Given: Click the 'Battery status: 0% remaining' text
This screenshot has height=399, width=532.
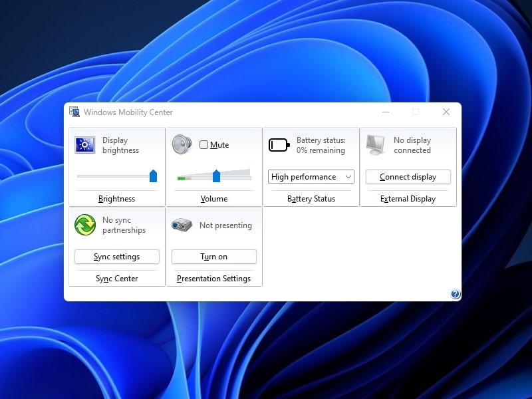Looking at the screenshot, I should pos(321,145).
